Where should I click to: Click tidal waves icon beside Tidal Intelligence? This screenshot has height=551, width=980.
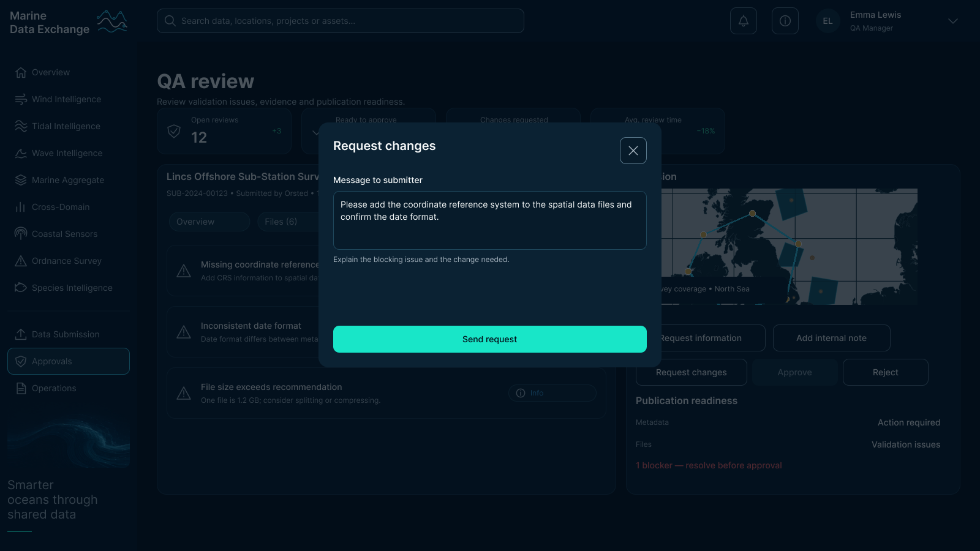click(x=21, y=126)
